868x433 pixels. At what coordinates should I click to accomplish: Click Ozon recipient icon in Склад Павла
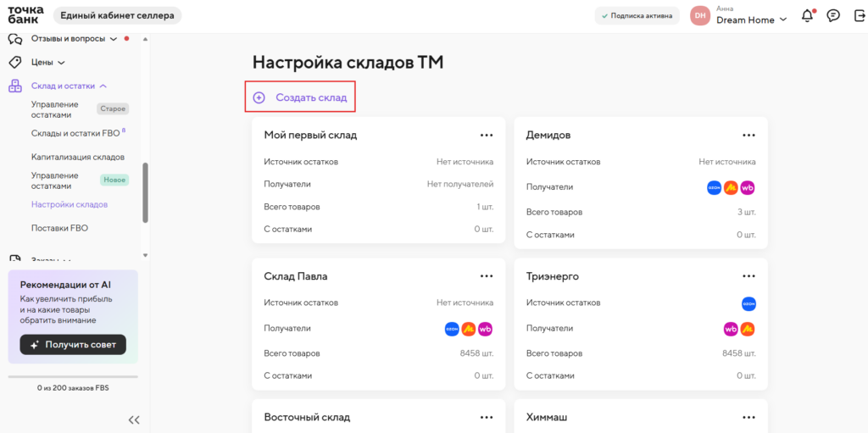pyautogui.click(x=452, y=329)
